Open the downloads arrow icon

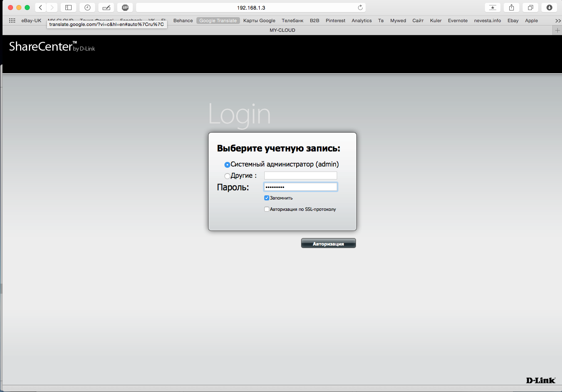[549, 8]
